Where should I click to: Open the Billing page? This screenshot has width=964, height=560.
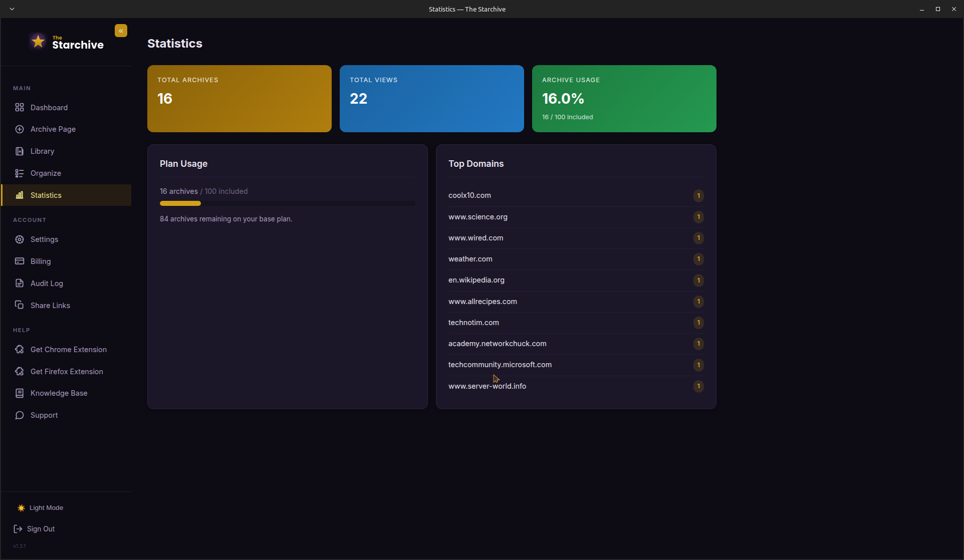click(67, 261)
